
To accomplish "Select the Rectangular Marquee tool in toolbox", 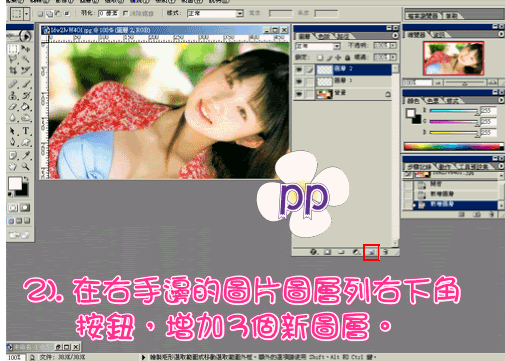I will click(x=13, y=49).
